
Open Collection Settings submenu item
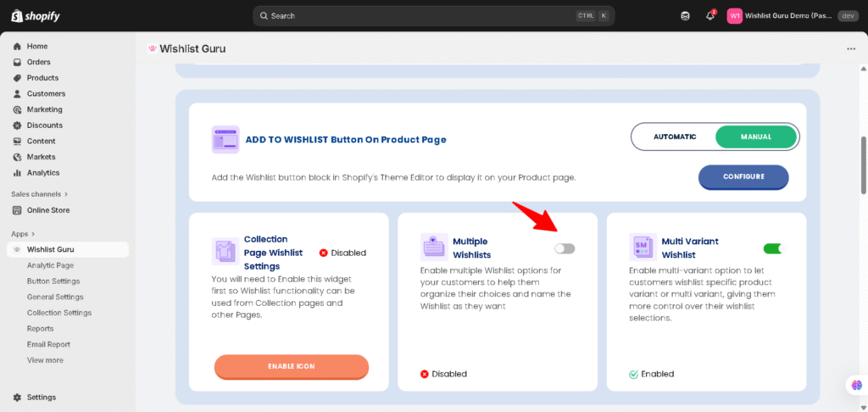coord(59,313)
